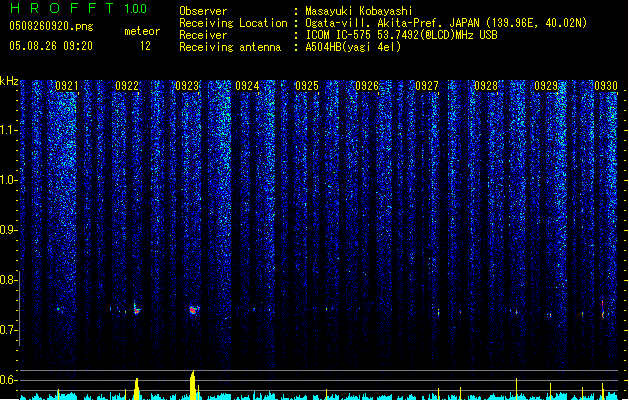The width and height of the screenshot is (629, 400).
Task: Click the 0921 time marker
Action: (67, 86)
